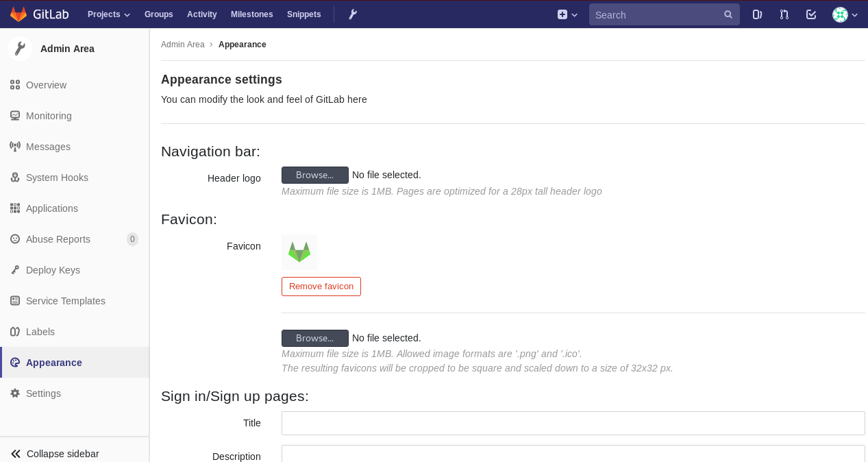Open the issues icon in navbar

(757, 14)
